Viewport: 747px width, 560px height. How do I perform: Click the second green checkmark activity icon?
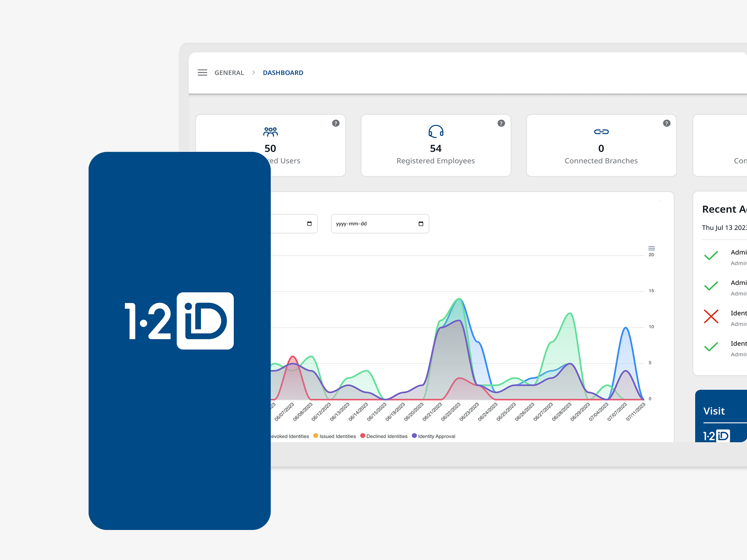point(711,286)
